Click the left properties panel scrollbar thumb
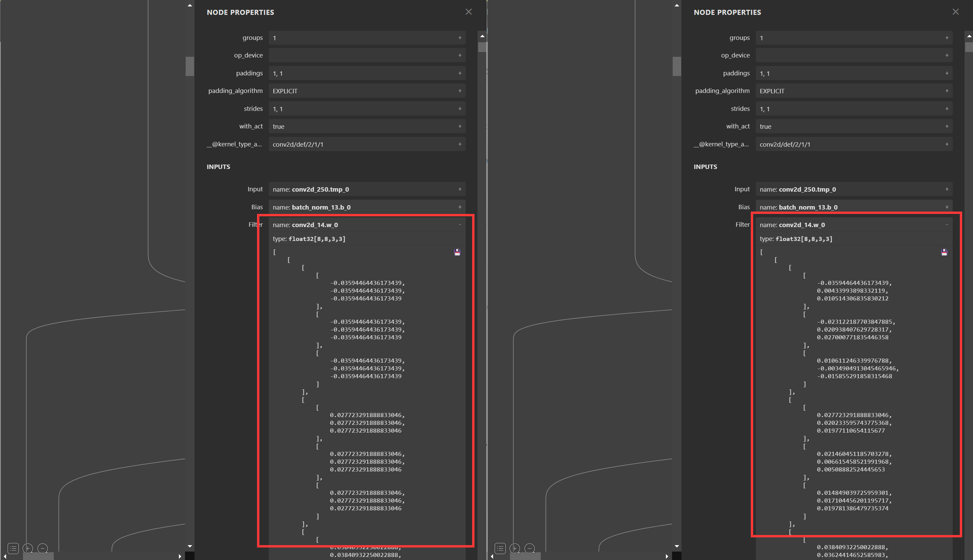This screenshot has height=560, width=973. coord(482,47)
